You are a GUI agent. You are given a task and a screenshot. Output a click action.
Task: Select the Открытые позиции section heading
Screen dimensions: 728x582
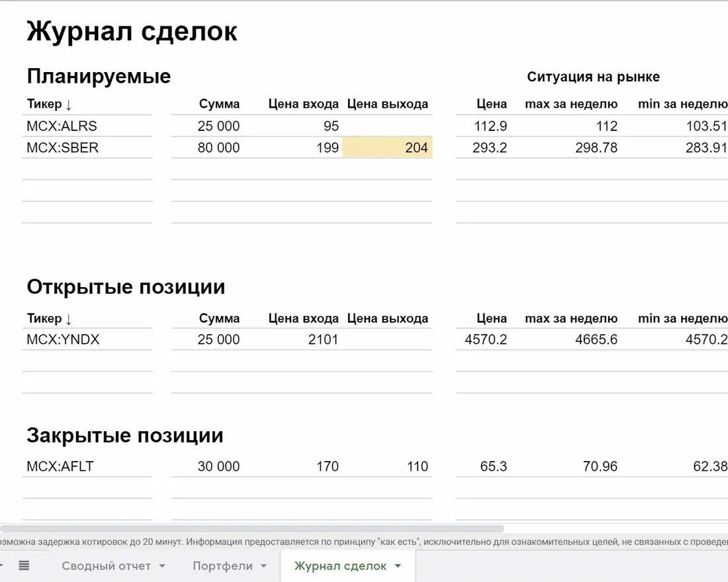point(126,287)
